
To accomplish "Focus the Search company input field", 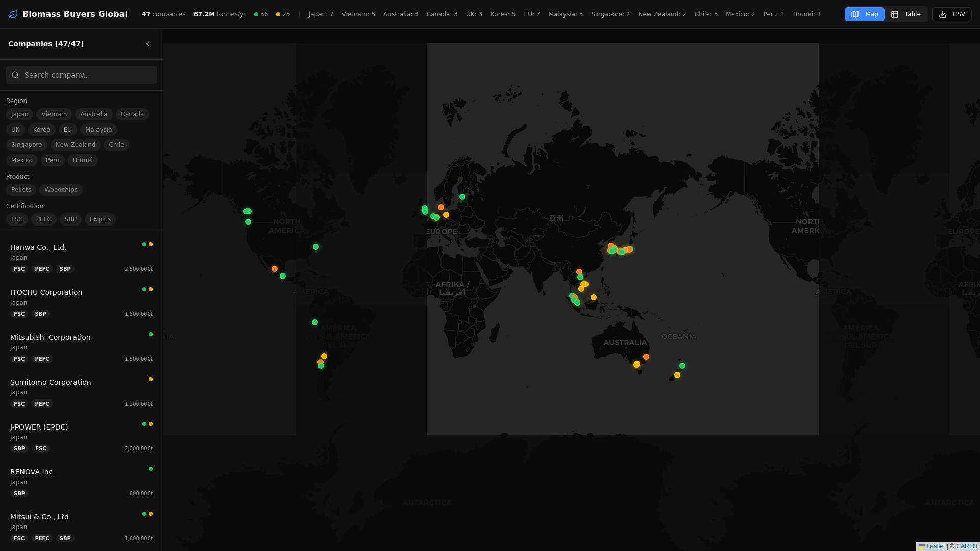I will (81, 75).
